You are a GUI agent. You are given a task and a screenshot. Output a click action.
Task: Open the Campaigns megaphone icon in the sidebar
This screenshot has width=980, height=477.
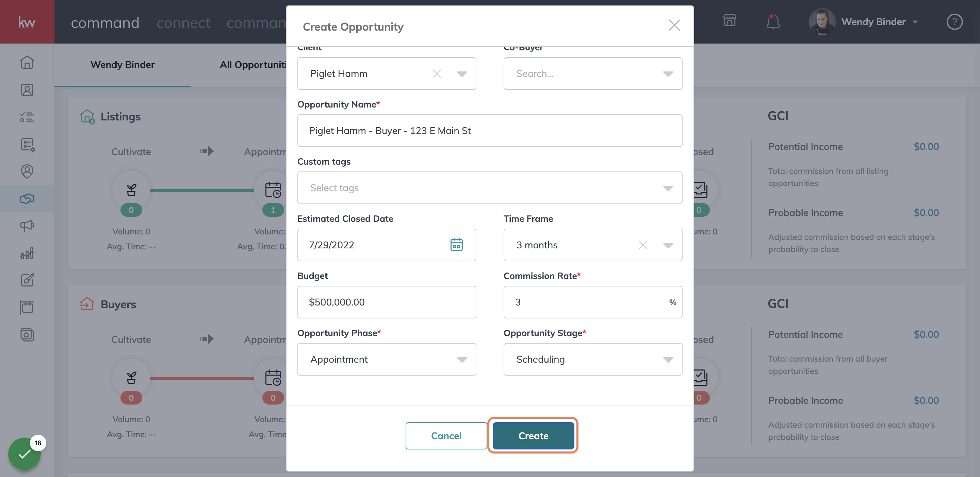27,226
